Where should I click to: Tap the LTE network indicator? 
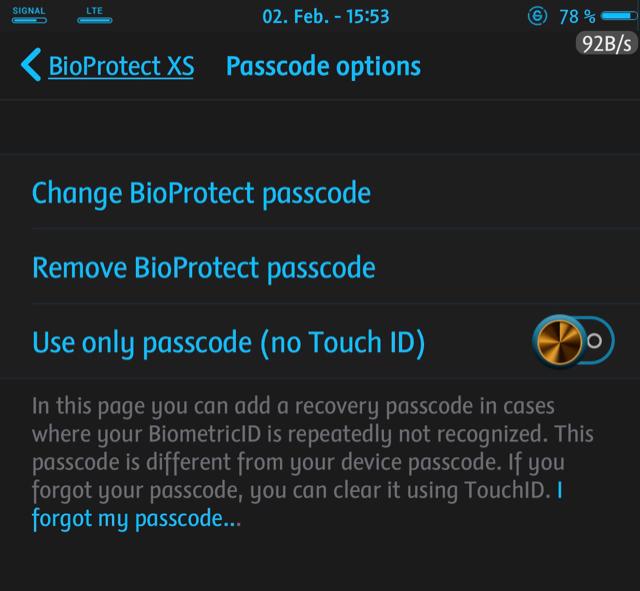coord(95,14)
